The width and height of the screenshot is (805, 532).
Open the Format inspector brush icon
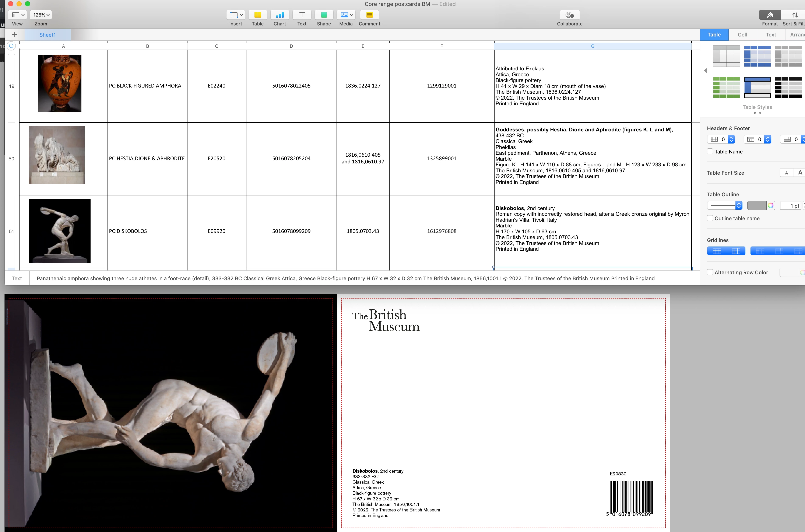pos(770,15)
